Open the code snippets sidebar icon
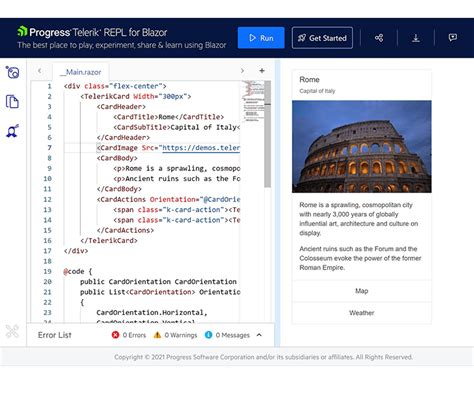Image resolution: width=474 pixels, height=403 pixels. click(x=13, y=72)
